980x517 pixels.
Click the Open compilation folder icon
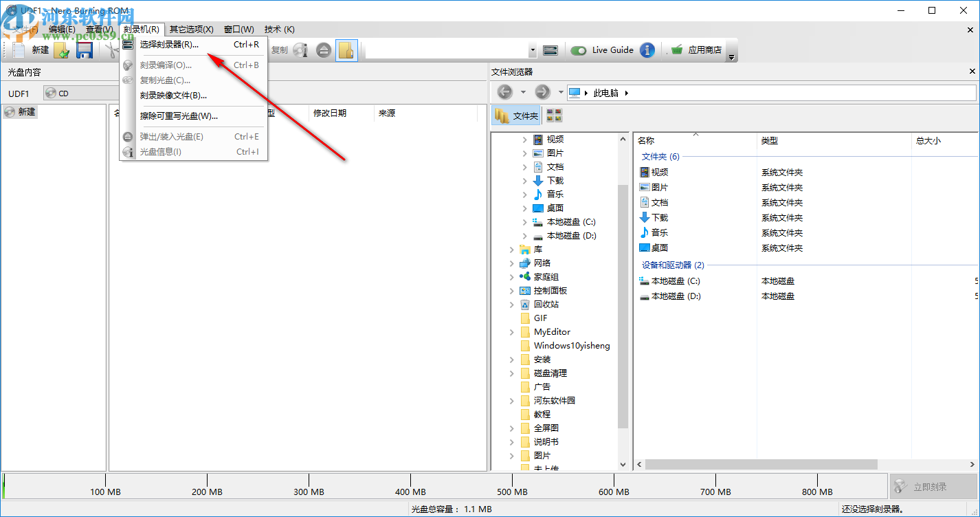[63, 50]
